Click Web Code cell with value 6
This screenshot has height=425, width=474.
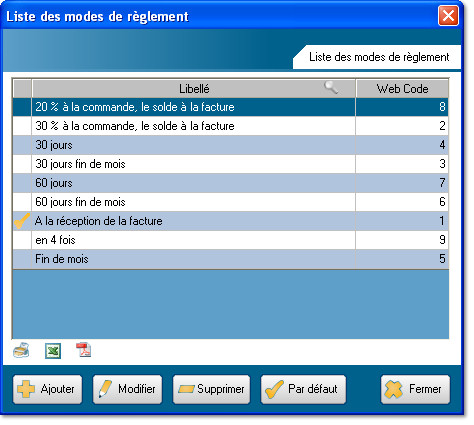[x=402, y=202]
